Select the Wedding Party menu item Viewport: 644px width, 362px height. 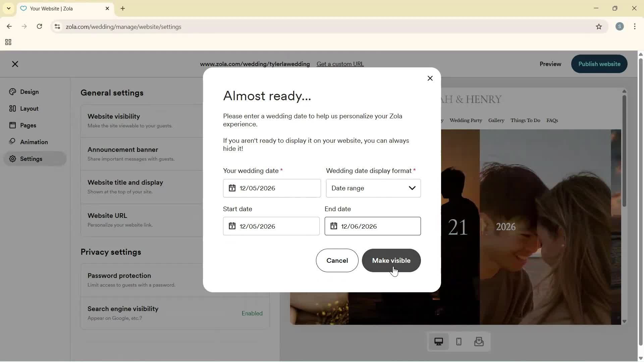(x=466, y=120)
